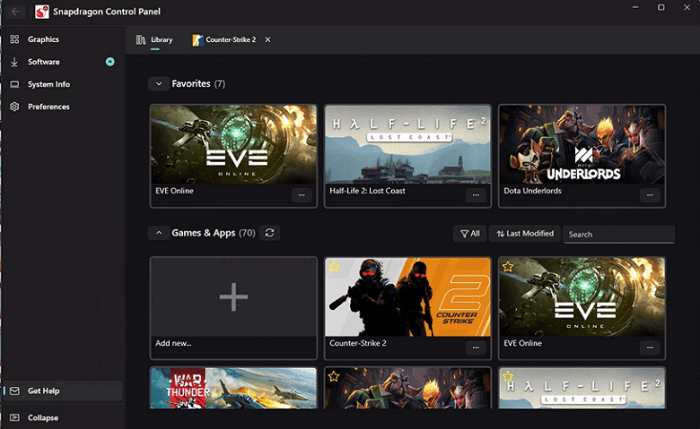Open System Info from sidebar

pos(48,84)
